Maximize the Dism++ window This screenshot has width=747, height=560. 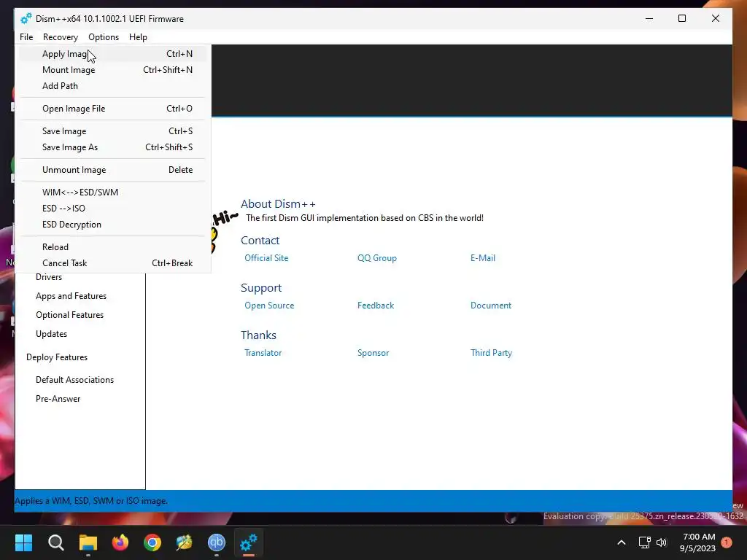[x=682, y=18]
